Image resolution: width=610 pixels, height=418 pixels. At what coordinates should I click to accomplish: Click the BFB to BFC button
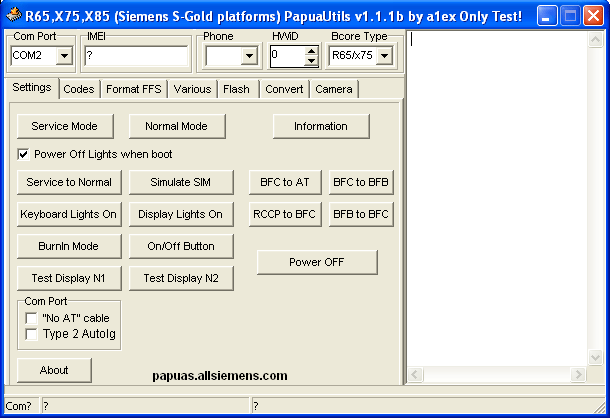click(x=361, y=214)
